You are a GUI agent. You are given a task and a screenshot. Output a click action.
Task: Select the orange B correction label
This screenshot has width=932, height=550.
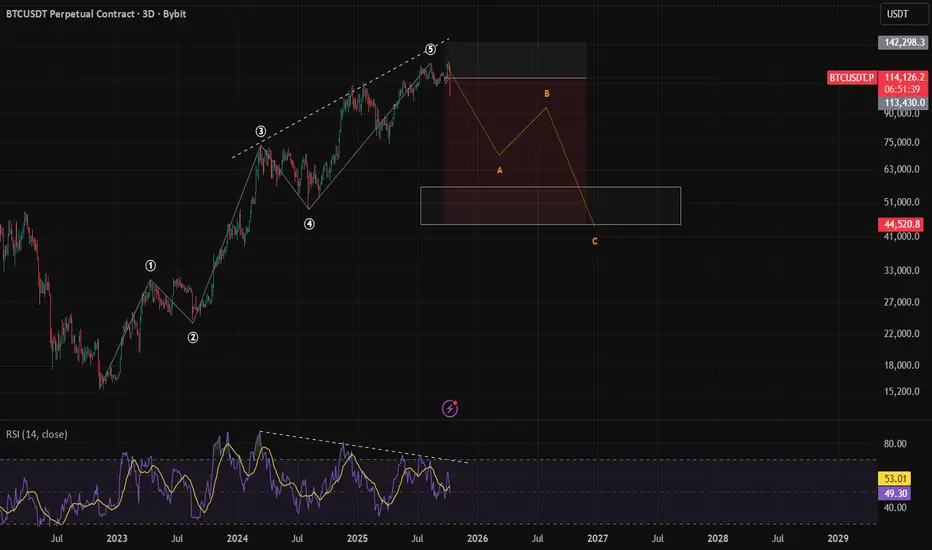(547, 94)
